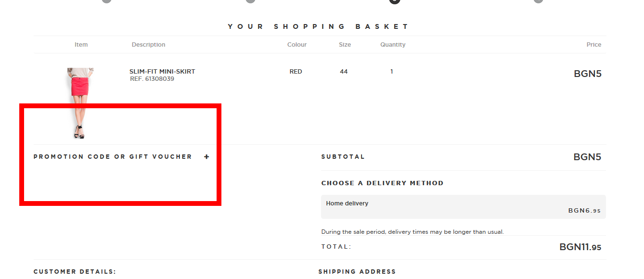
Task: Expand promotion code section with plus icon
Action: pyautogui.click(x=206, y=157)
